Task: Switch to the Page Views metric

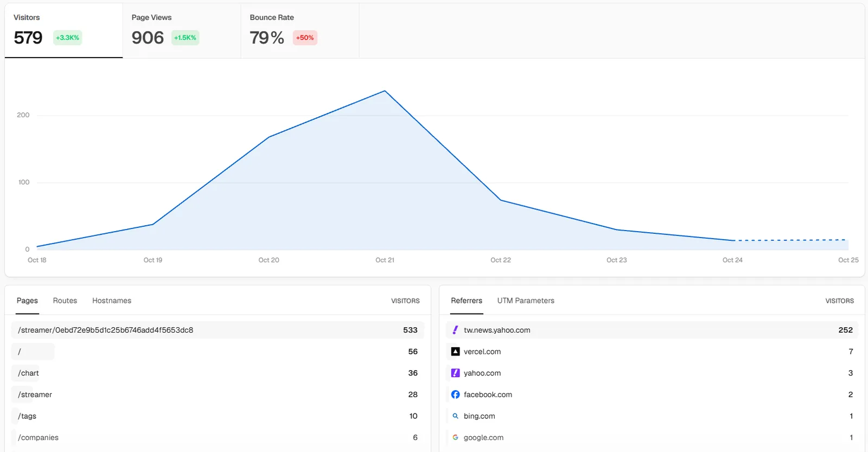Action: [x=182, y=30]
